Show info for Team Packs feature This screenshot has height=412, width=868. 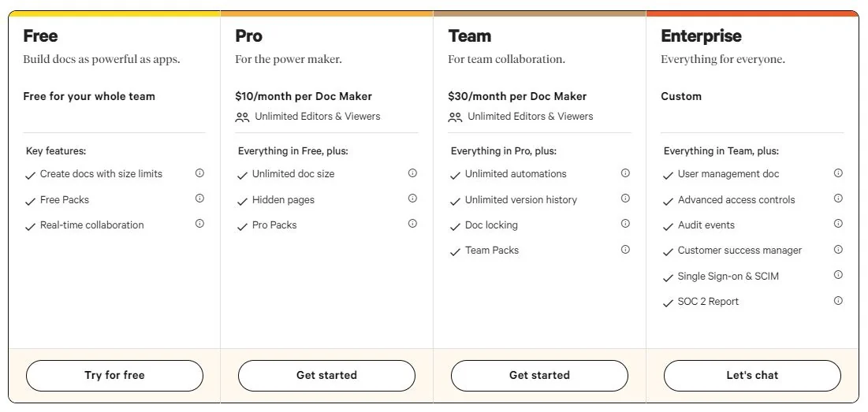(625, 250)
